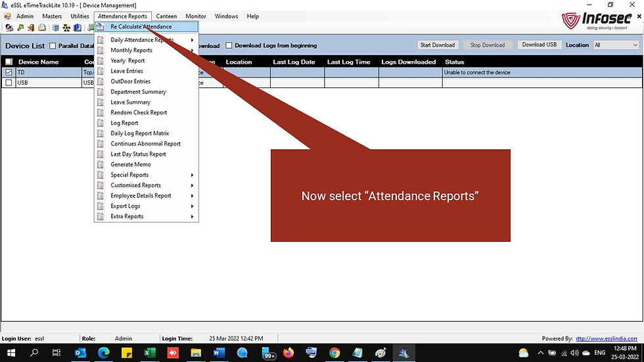Toggle the select-all checkbox in table header
Screen dimensions: 644x362
tap(9, 62)
